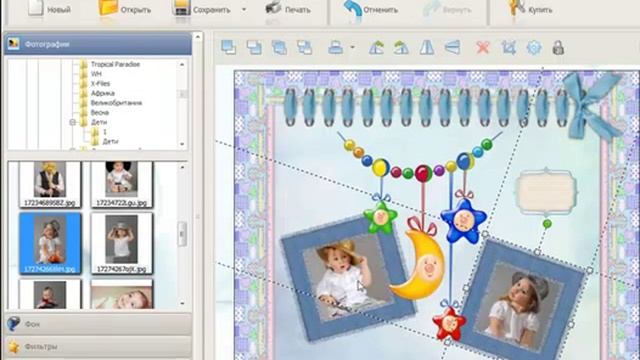This screenshot has width=640, height=360.
Task: Open a project with the Открыть button
Action: tap(125, 8)
